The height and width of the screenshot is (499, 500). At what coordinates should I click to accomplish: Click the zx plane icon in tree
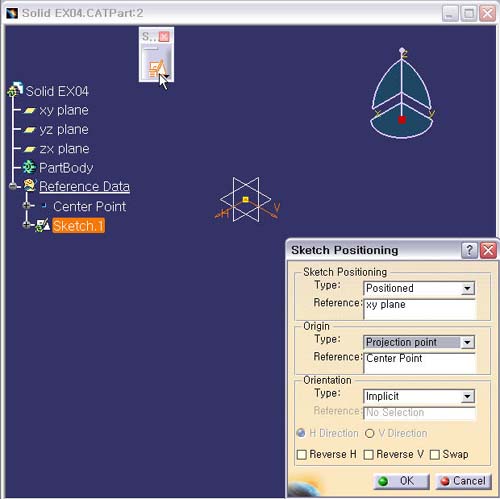(29, 149)
